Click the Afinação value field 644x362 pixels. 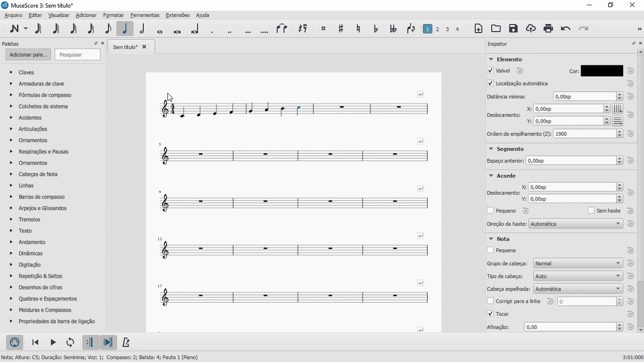(570, 327)
